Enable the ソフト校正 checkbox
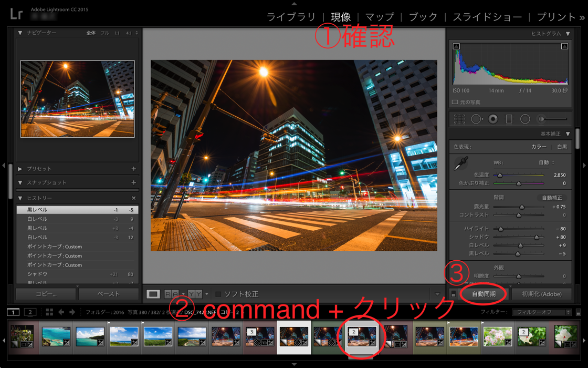The width and height of the screenshot is (588, 368). (x=218, y=294)
